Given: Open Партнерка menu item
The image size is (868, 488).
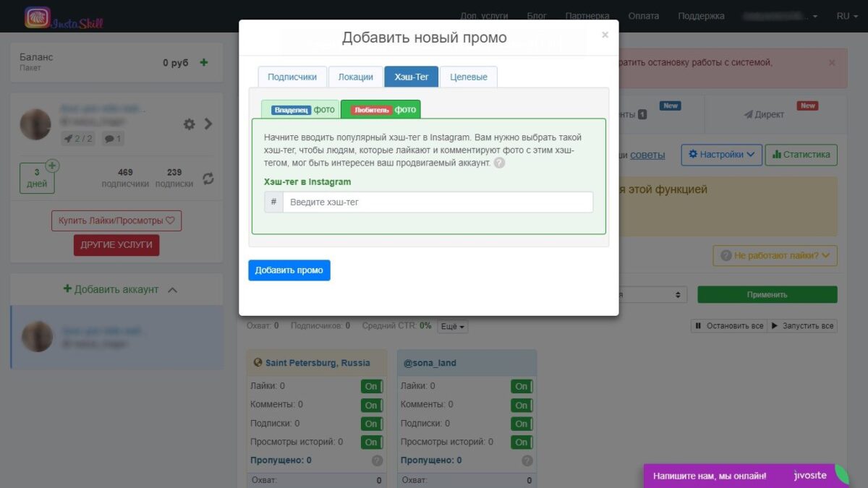Looking at the screenshot, I should pyautogui.click(x=587, y=16).
